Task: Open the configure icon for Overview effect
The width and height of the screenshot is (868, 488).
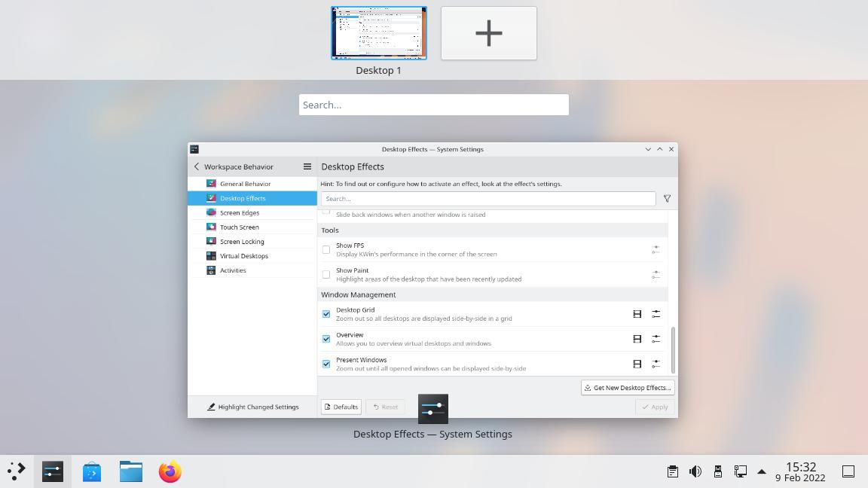Action: tap(656, 339)
